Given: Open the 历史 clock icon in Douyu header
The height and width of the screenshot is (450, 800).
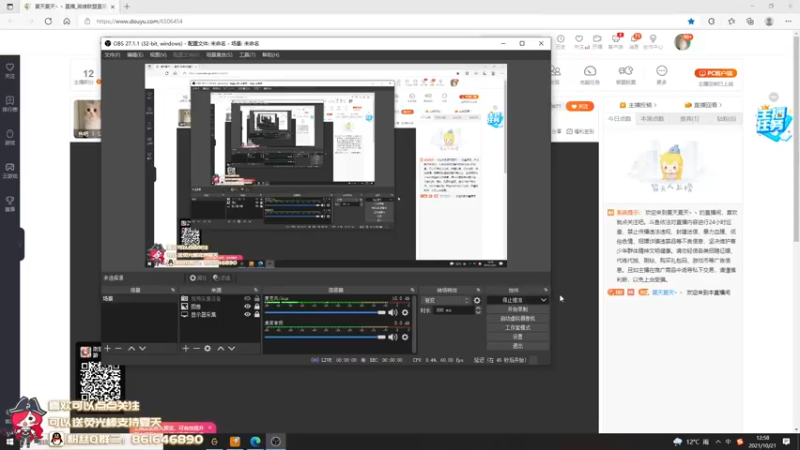Looking at the screenshot, I should [x=561, y=42].
